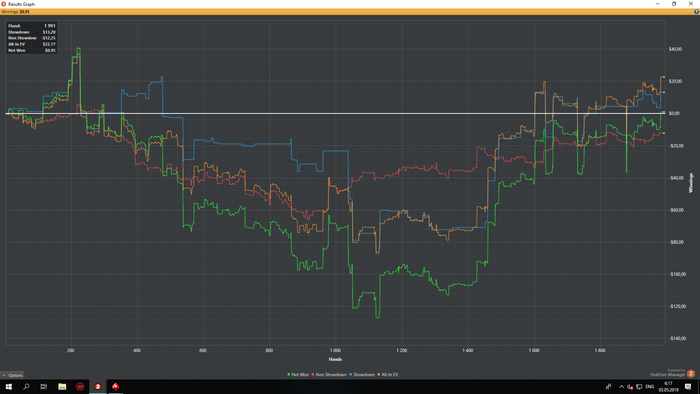Open the taskbar clock showing 6:17
Screen dimensions: 700x394
coord(668,386)
